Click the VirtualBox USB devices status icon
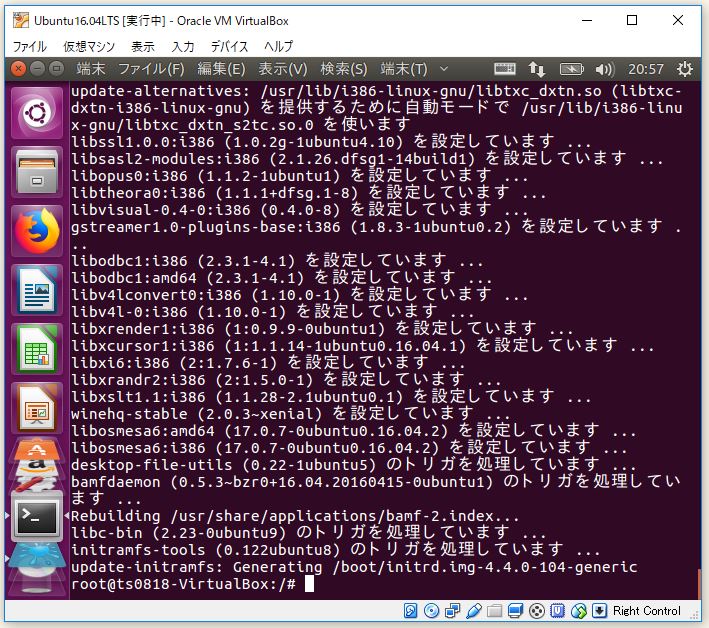This screenshot has width=709, height=628. coord(473,611)
